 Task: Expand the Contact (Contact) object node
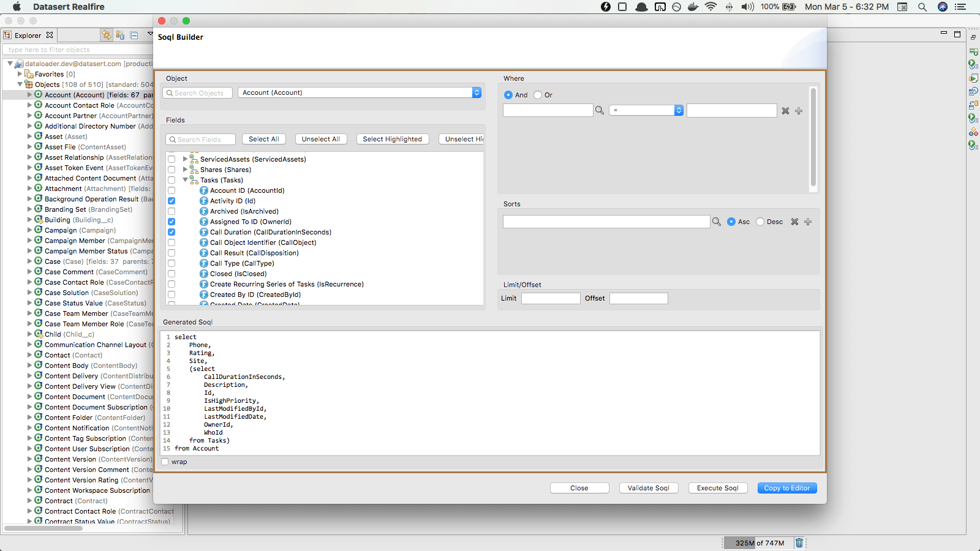[x=29, y=355]
